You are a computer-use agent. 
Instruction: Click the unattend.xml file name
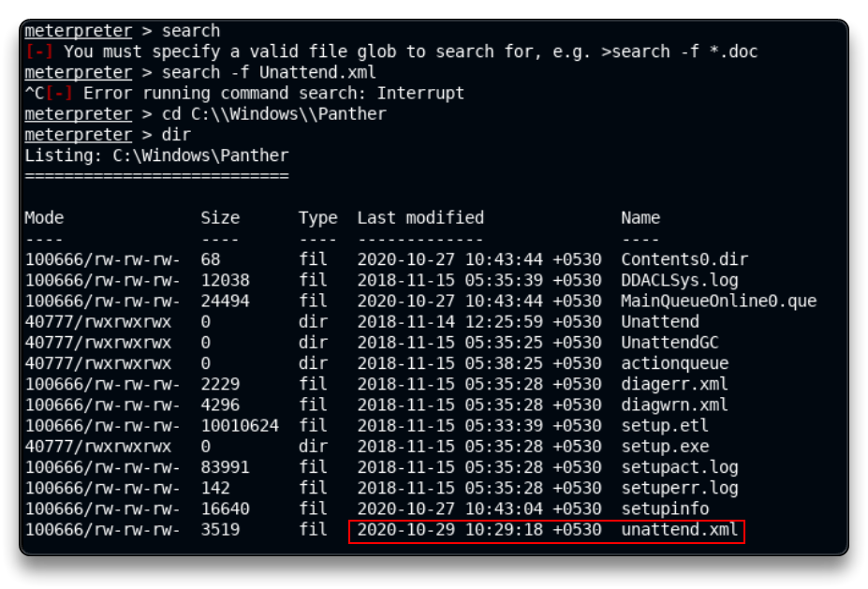pyautogui.click(x=680, y=530)
